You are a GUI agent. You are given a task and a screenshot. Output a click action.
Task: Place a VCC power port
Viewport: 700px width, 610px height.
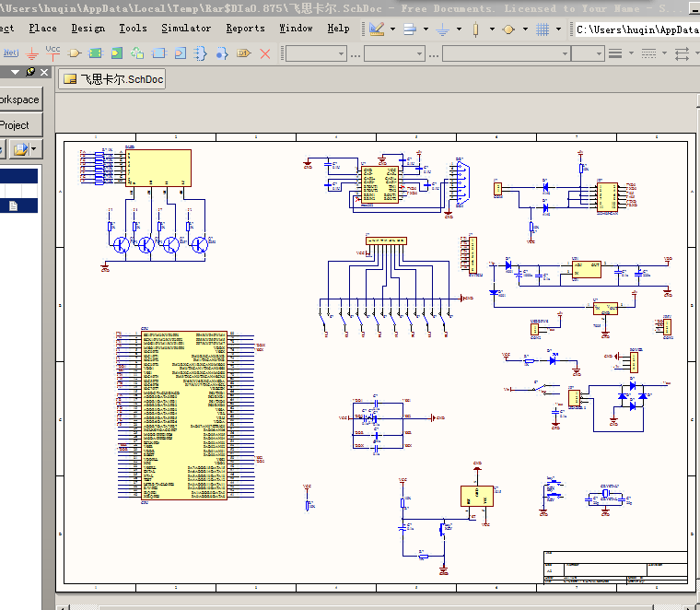[52, 53]
